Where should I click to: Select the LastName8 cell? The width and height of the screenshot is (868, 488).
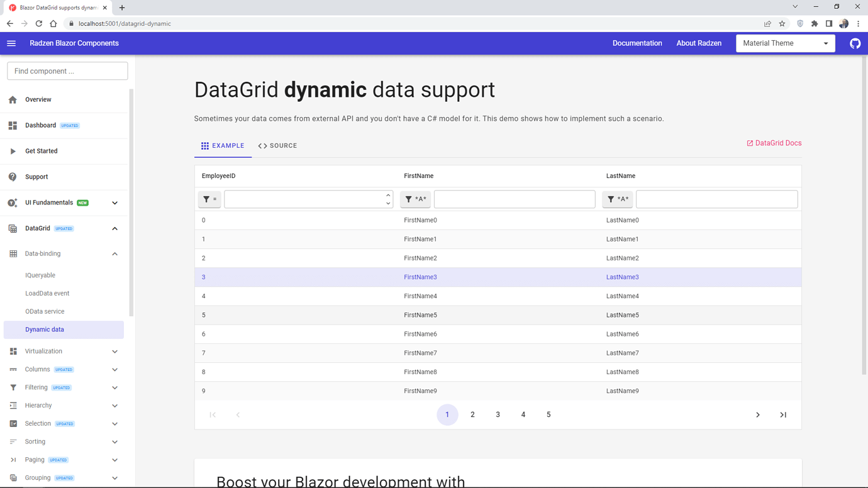coord(700,372)
